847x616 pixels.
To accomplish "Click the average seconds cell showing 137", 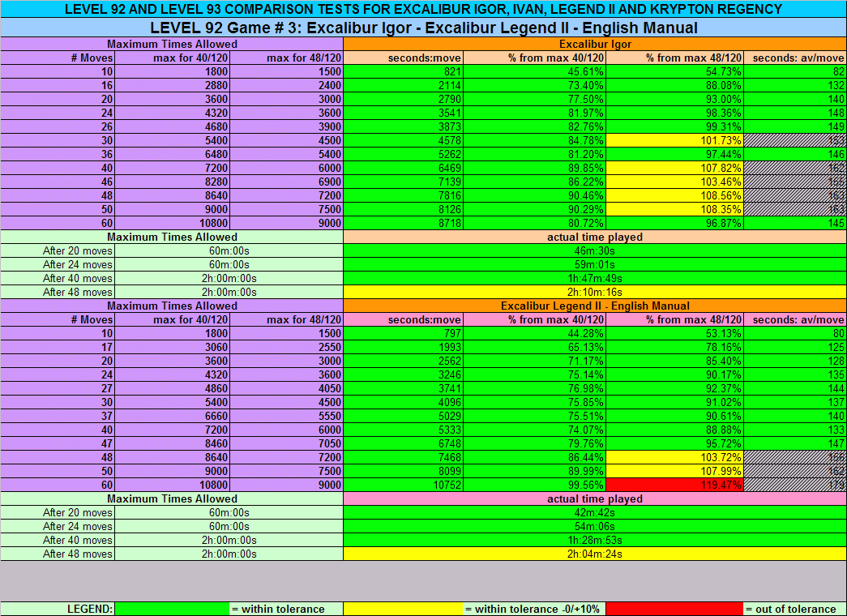I will tap(795, 402).
